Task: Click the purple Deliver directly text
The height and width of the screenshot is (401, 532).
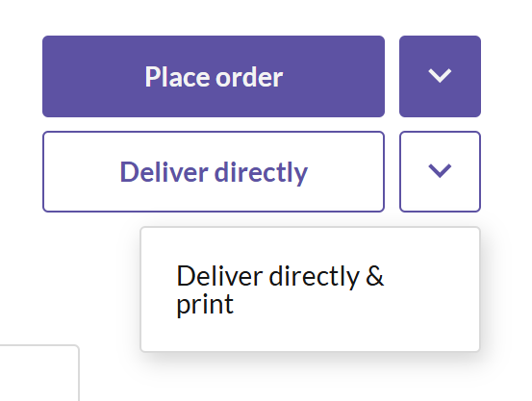Action: point(214,173)
